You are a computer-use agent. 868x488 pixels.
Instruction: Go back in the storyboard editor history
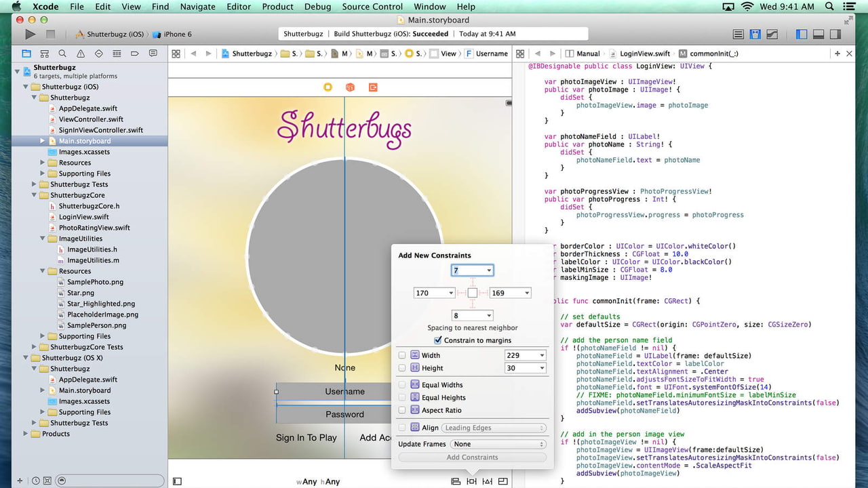click(x=193, y=54)
